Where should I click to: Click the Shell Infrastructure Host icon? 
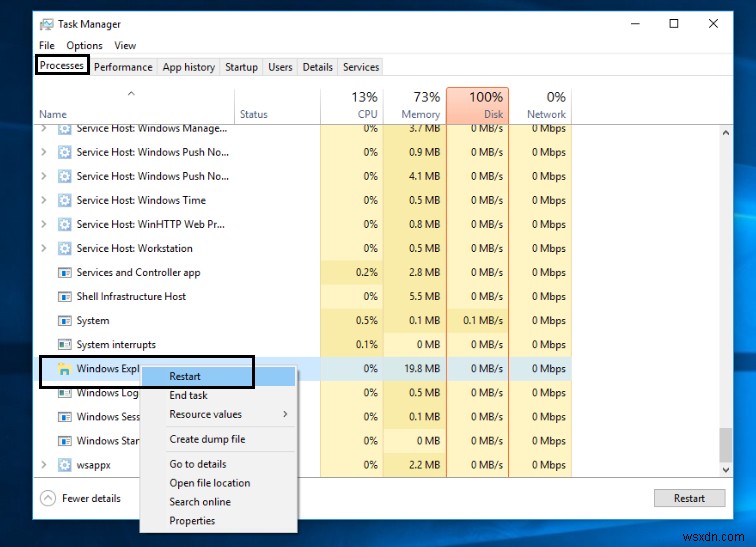(x=65, y=296)
